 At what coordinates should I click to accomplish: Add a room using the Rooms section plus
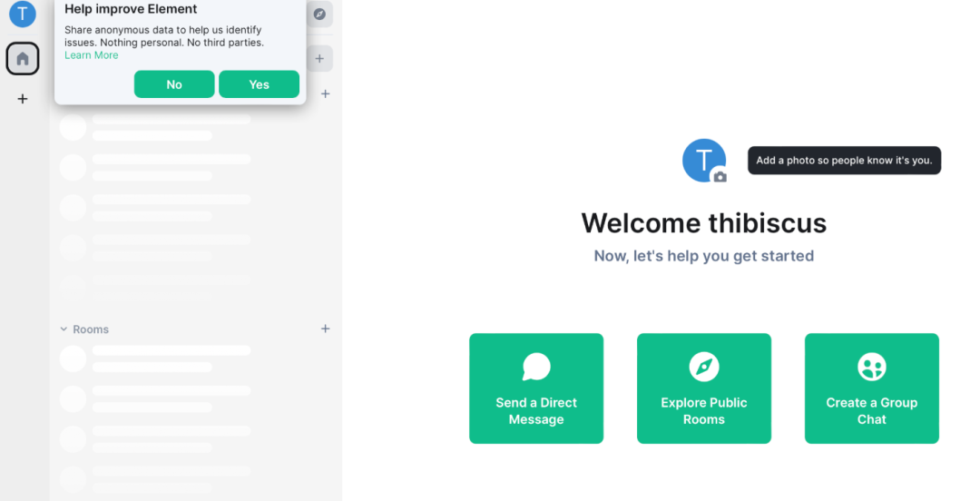[x=326, y=329]
